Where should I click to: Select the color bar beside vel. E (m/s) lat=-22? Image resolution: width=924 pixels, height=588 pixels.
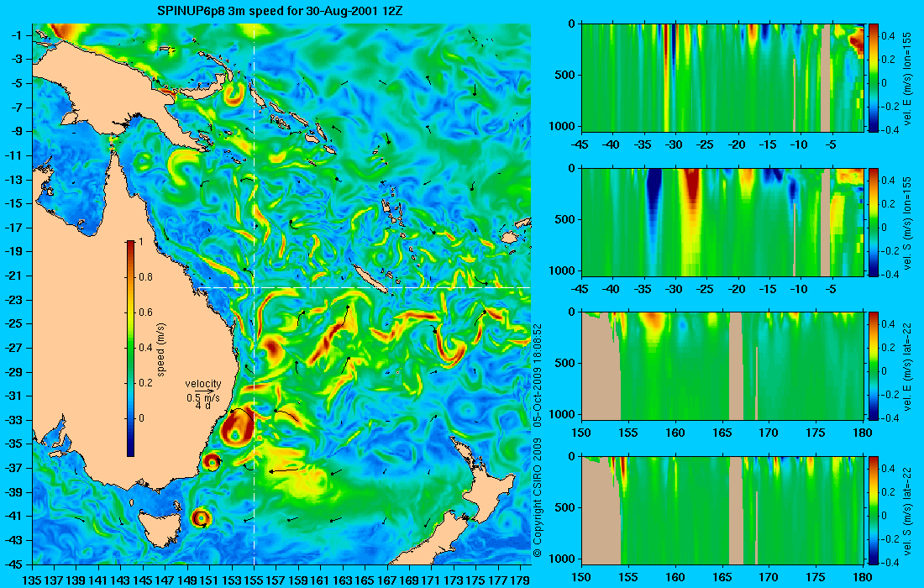point(874,366)
